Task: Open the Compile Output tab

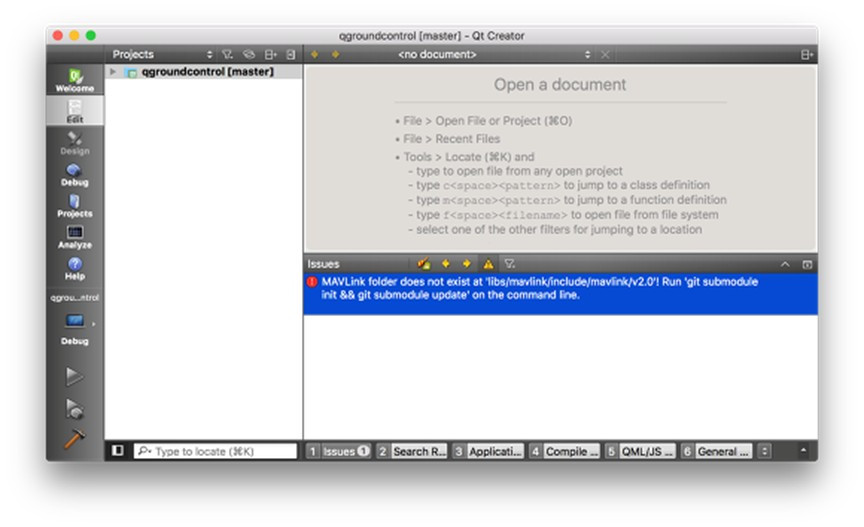Action: (x=564, y=451)
